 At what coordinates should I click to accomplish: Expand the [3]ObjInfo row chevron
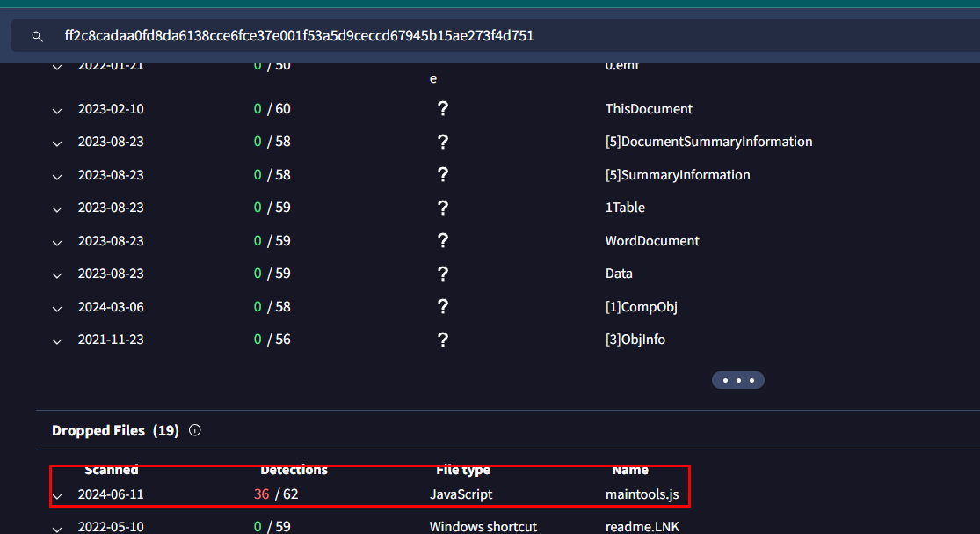[57, 341]
